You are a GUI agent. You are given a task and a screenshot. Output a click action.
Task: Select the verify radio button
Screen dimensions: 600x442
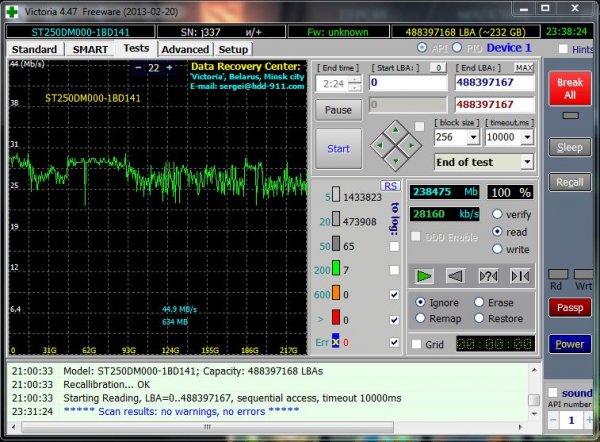click(497, 214)
